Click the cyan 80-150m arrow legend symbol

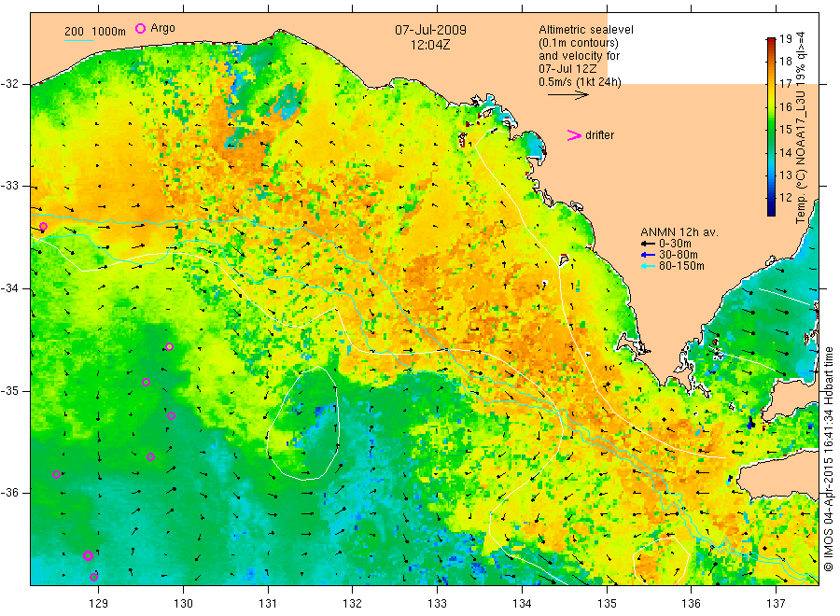coord(649,266)
